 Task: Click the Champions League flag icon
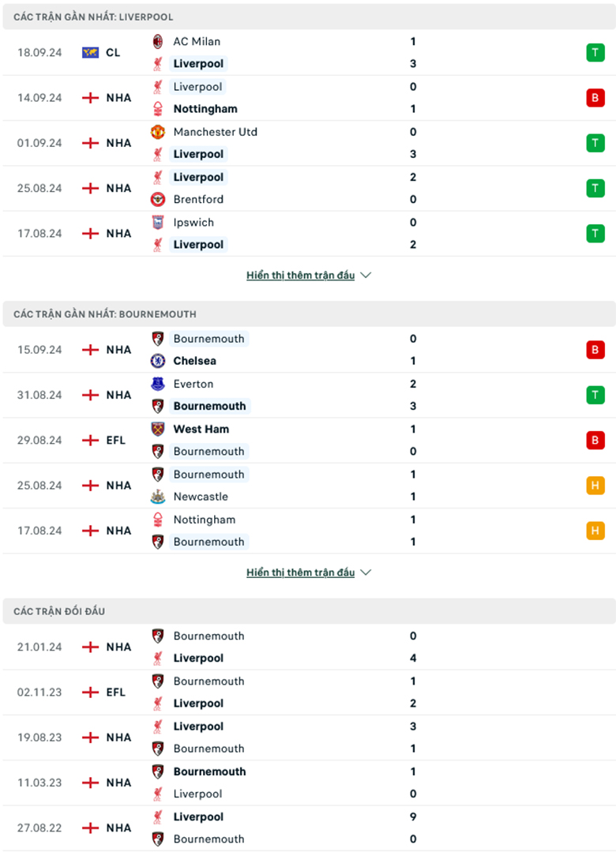[90, 53]
